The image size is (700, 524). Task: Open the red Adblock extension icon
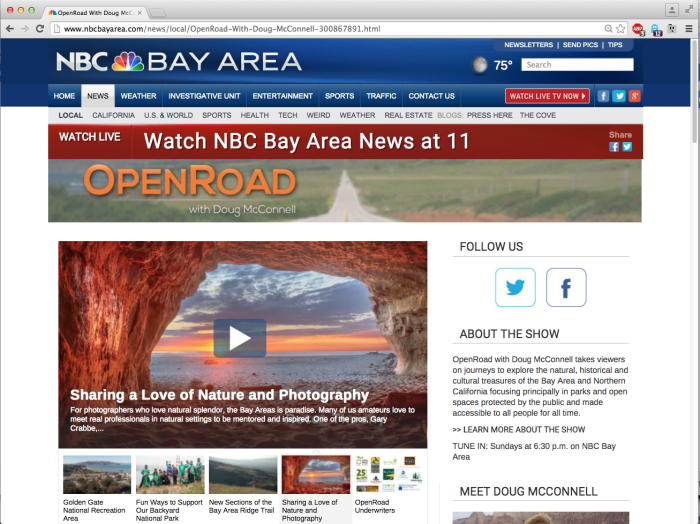[x=638, y=29]
